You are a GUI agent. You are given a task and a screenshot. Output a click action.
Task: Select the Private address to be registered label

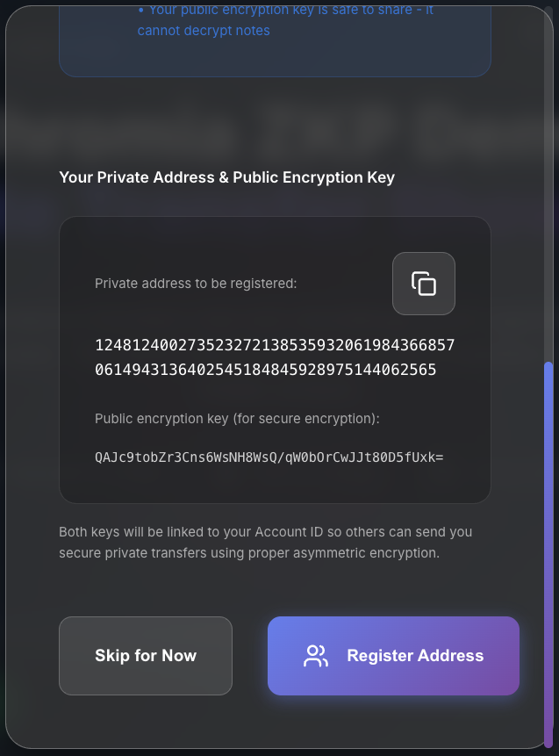(195, 283)
